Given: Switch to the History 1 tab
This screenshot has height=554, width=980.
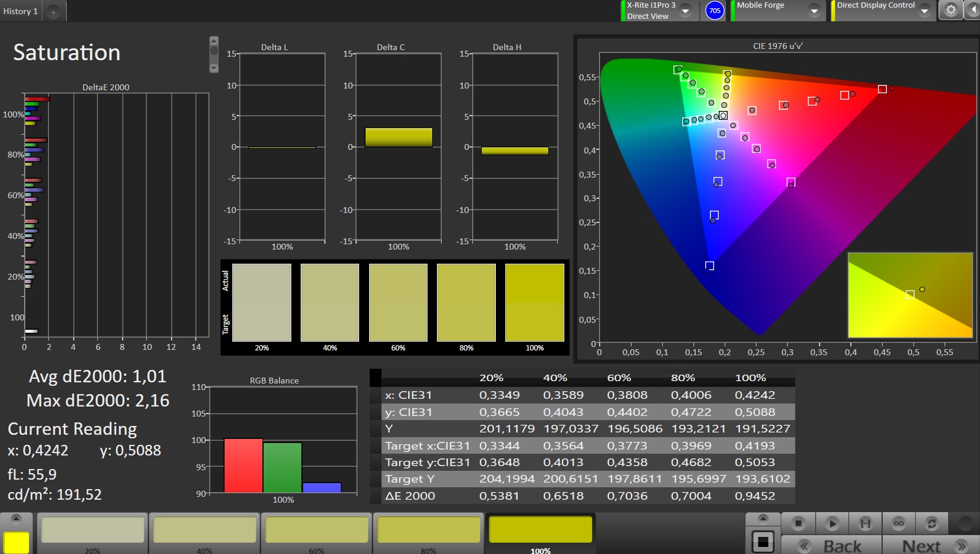Looking at the screenshot, I should tap(21, 11).
